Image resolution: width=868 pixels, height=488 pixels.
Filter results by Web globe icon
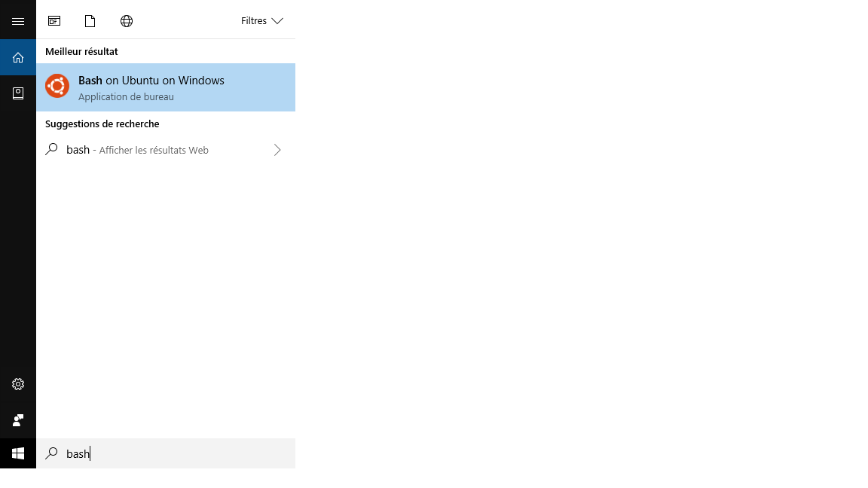point(127,21)
